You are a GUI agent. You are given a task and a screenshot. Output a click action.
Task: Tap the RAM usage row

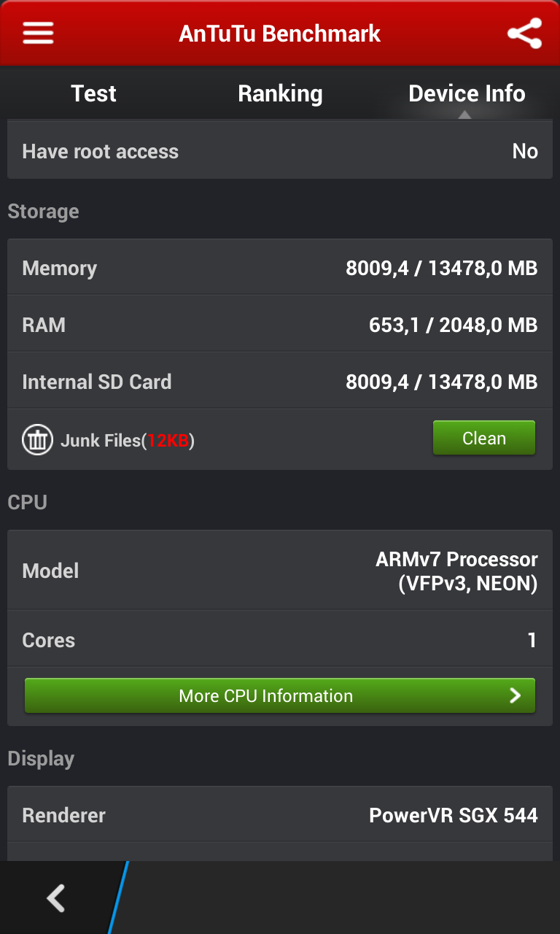coord(280,325)
